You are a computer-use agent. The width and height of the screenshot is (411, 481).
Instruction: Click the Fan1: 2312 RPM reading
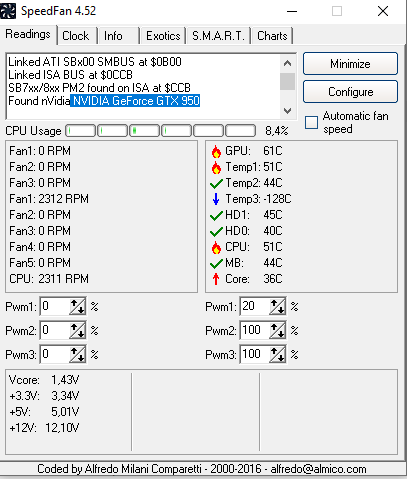[49, 199]
